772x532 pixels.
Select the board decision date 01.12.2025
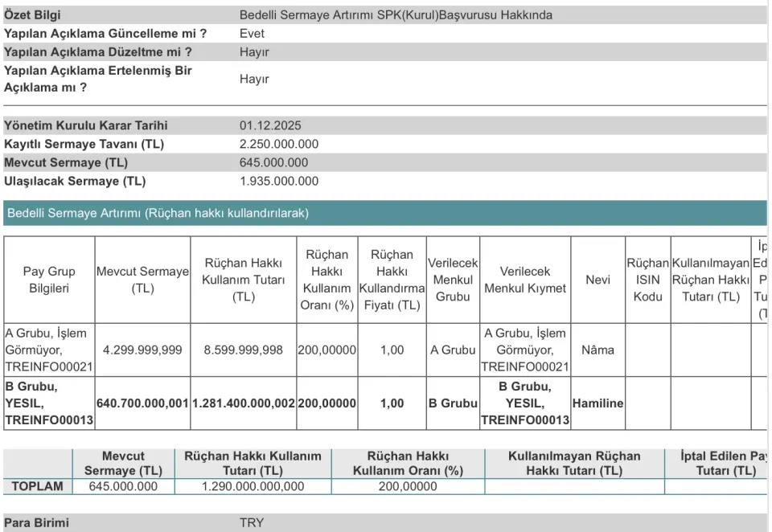click(x=270, y=126)
